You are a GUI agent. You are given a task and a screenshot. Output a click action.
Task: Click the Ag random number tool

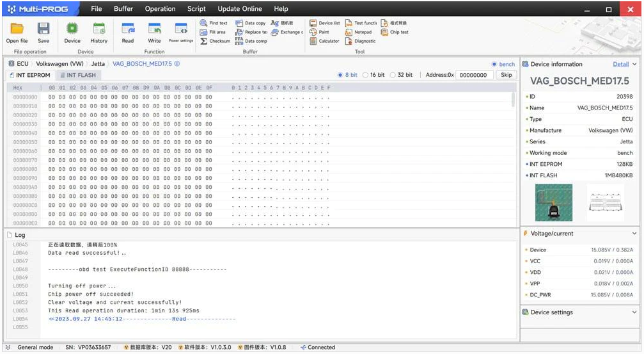point(282,23)
